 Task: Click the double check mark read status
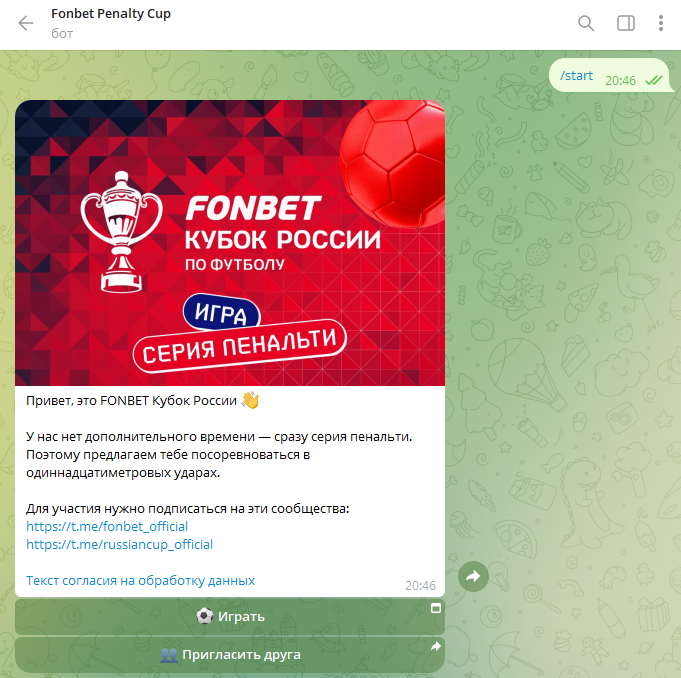click(x=654, y=80)
